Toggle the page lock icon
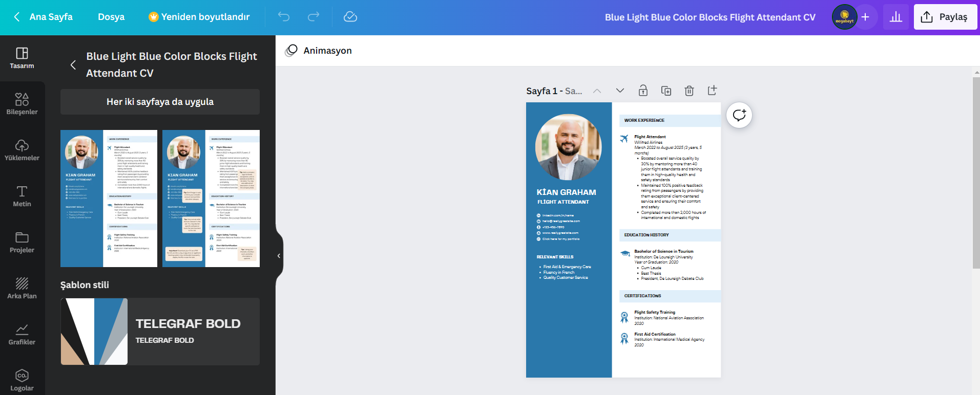The height and width of the screenshot is (395, 980). click(643, 91)
